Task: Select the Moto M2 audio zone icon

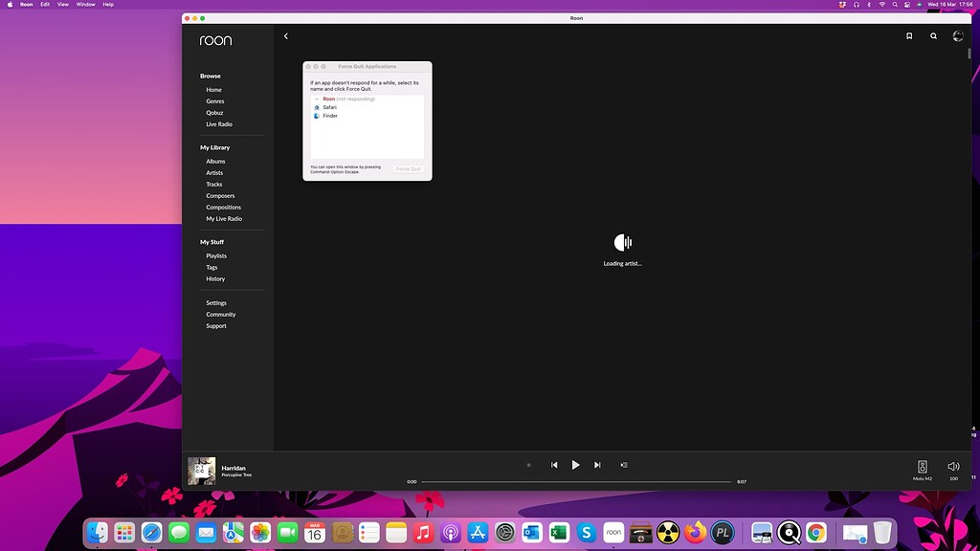Action: [x=921, y=468]
